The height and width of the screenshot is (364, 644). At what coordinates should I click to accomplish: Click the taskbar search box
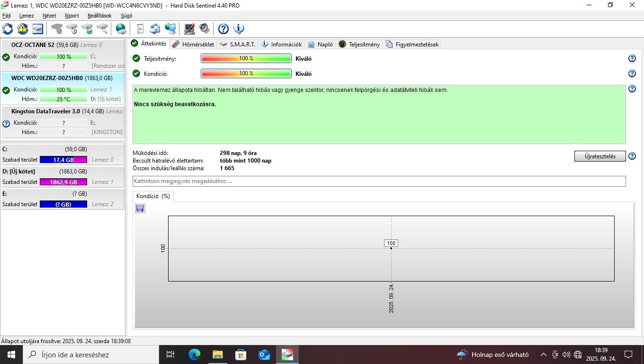[x=91, y=355]
